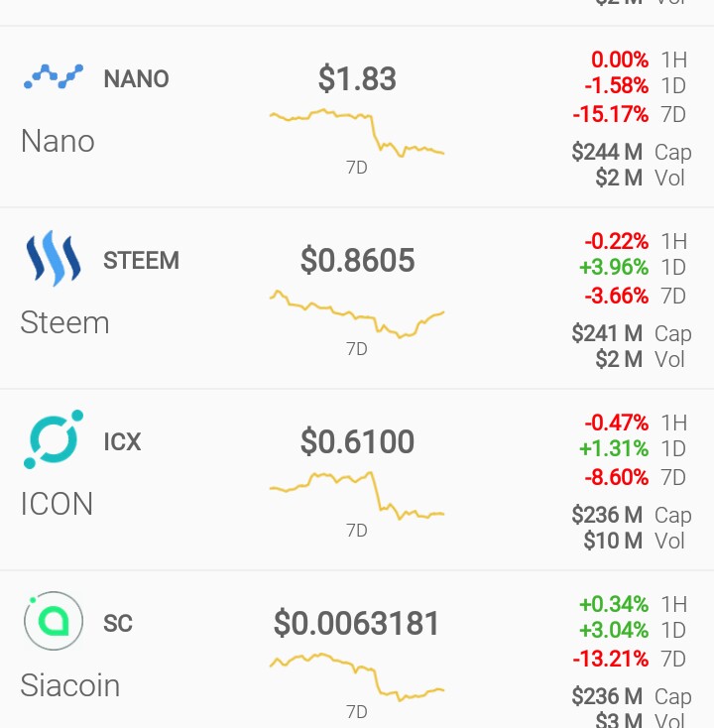Tap Siacoin's -13.21% 7D change
This screenshot has width=714, height=728.
[x=611, y=659]
